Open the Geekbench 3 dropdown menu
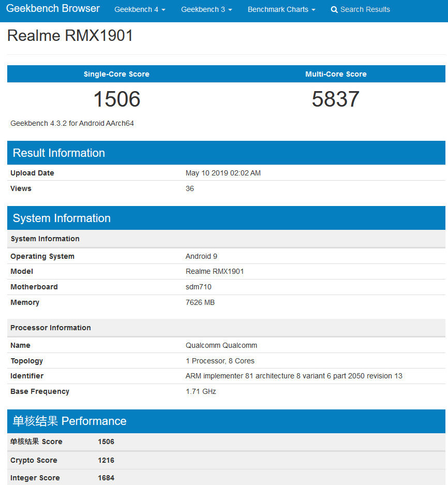 pyautogui.click(x=206, y=10)
